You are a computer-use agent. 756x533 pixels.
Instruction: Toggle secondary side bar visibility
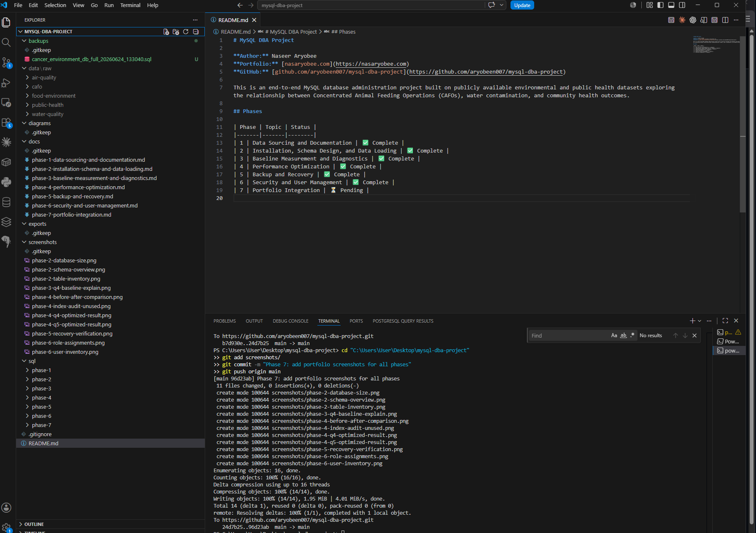click(x=682, y=5)
